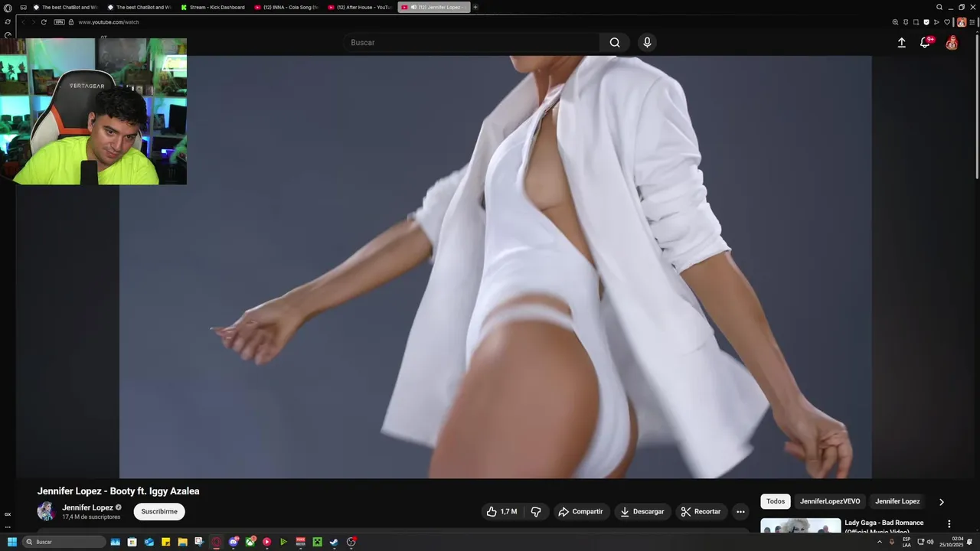Select the active Jennifer Lopez tab

tap(434, 7)
